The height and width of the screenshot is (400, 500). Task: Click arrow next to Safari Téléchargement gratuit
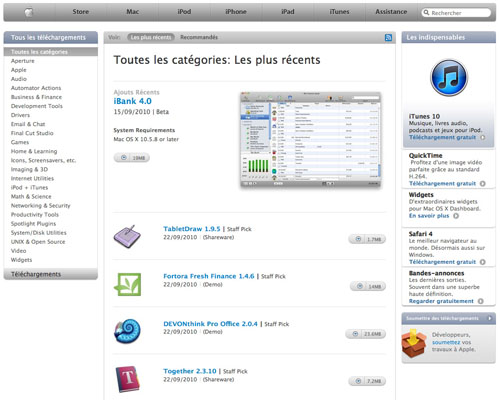[483, 262]
